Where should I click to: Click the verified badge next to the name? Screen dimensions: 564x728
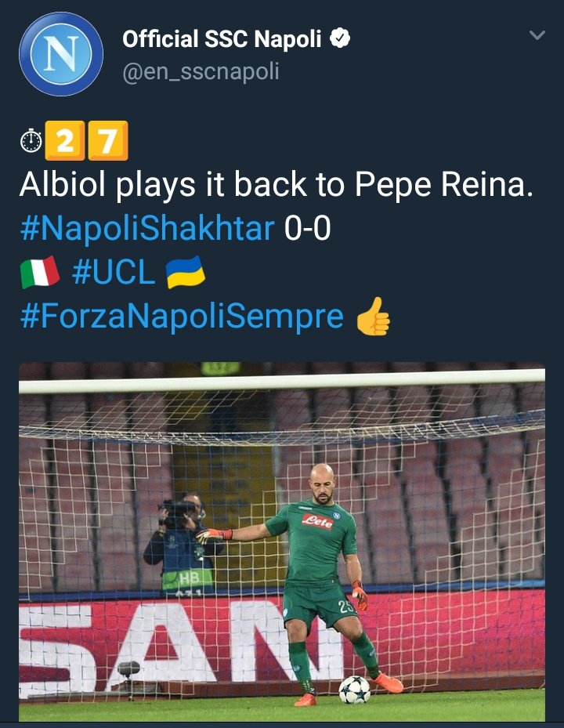(x=339, y=38)
